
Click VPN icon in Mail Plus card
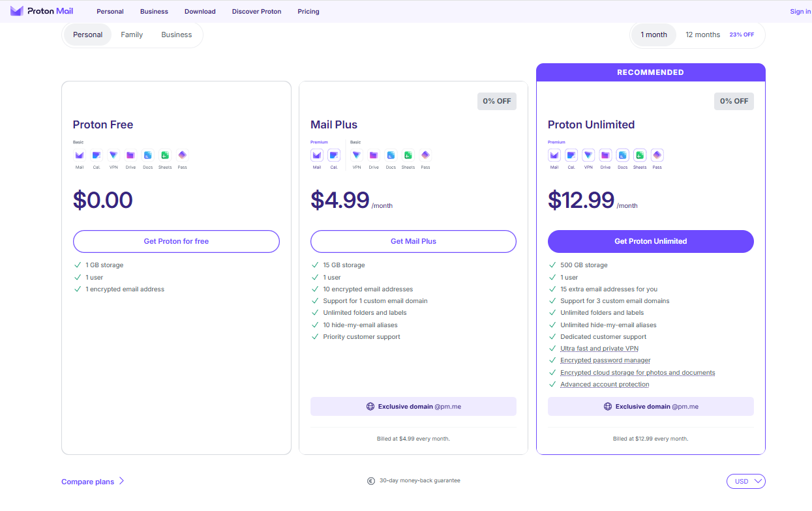[x=357, y=155]
